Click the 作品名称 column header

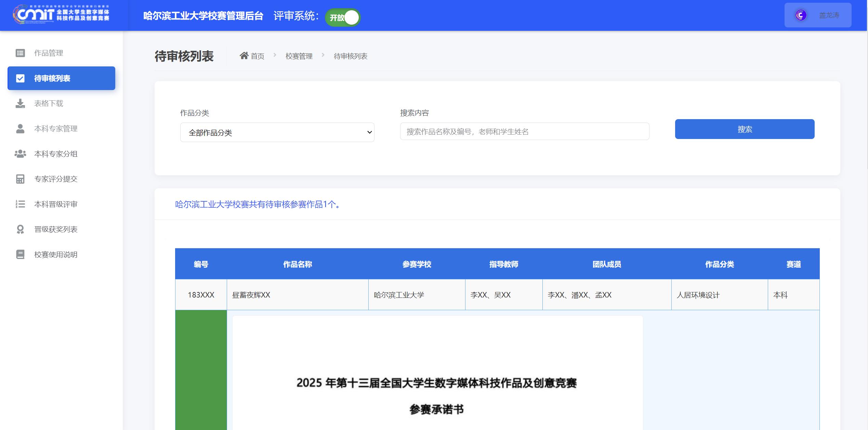pyautogui.click(x=298, y=264)
